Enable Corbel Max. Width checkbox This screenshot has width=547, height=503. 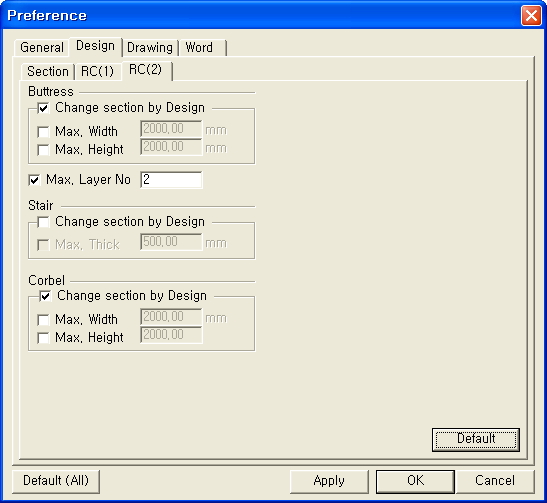pyautogui.click(x=43, y=320)
